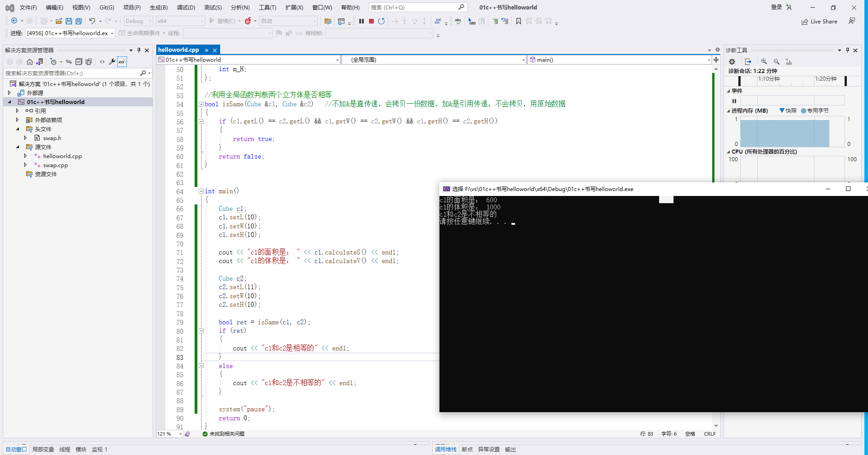
Task: Toggle the Preview Selected Items icon
Action: [x=122, y=62]
